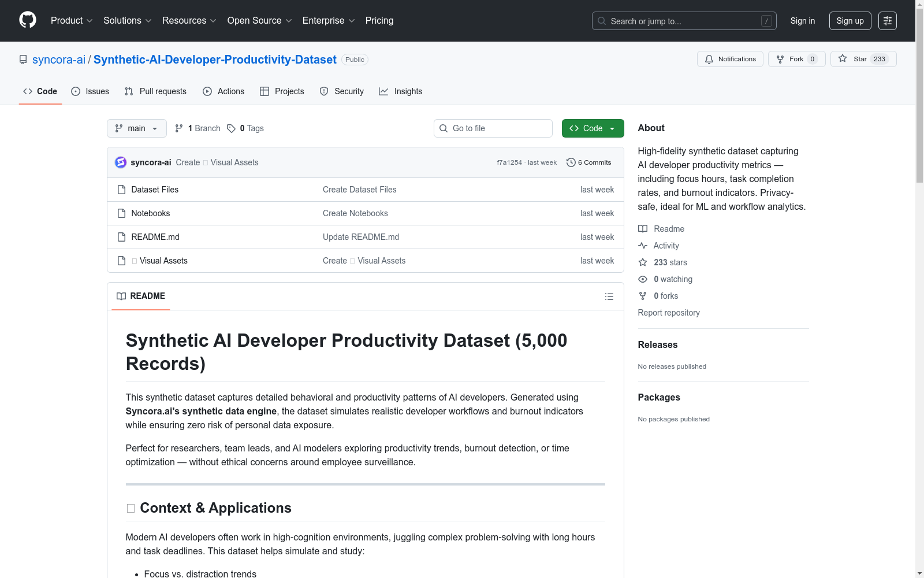Expand the Solutions menu
Image resolution: width=924 pixels, height=578 pixels.
coord(128,21)
